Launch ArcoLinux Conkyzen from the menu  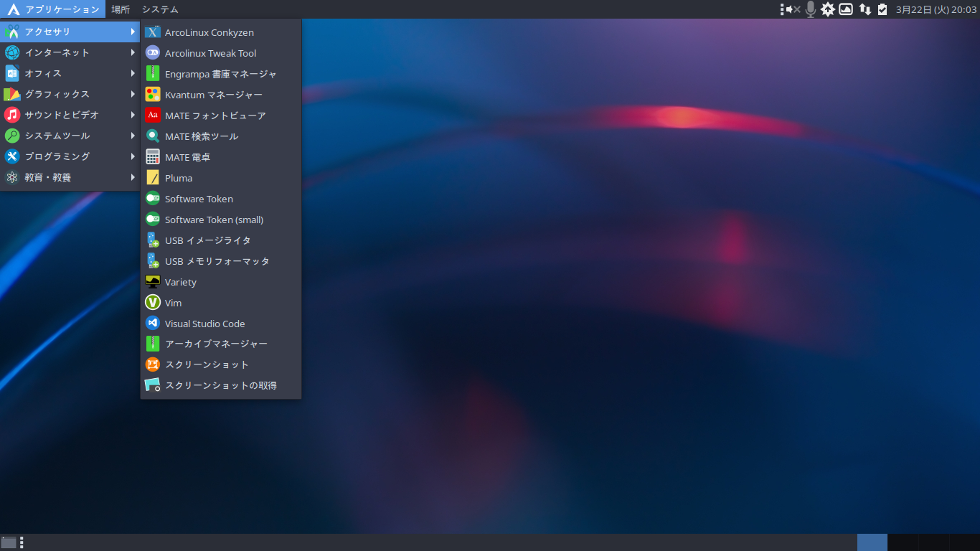[221, 32]
